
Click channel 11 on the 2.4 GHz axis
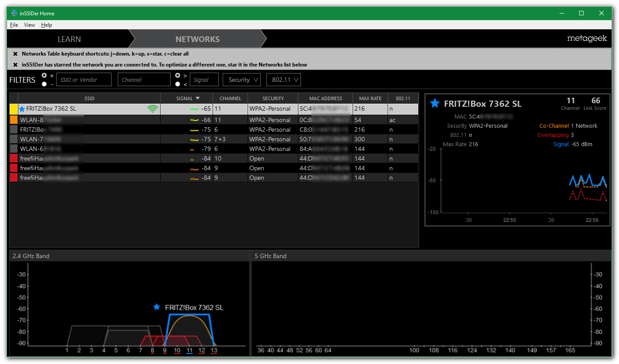pos(189,350)
